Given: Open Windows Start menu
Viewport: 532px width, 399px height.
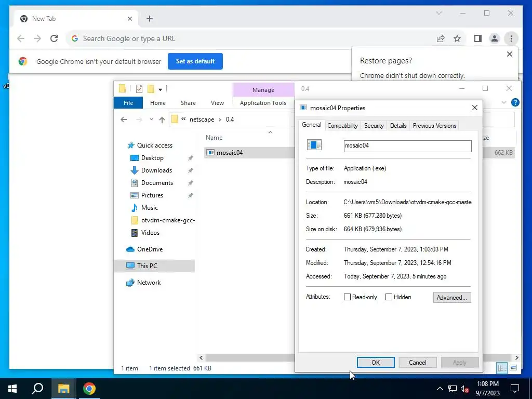Looking at the screenshot, I should click(12, 389).
